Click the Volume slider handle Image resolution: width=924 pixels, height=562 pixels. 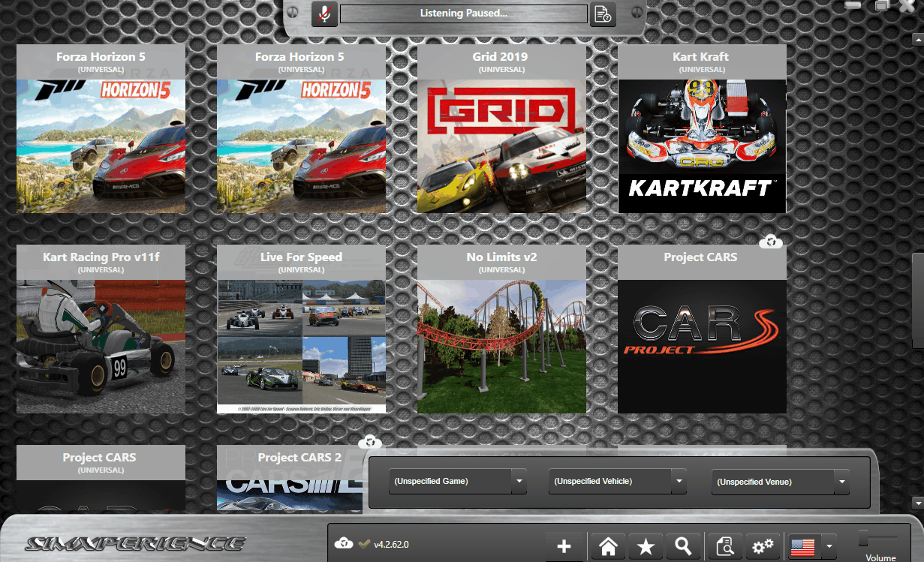click(864, 538)
